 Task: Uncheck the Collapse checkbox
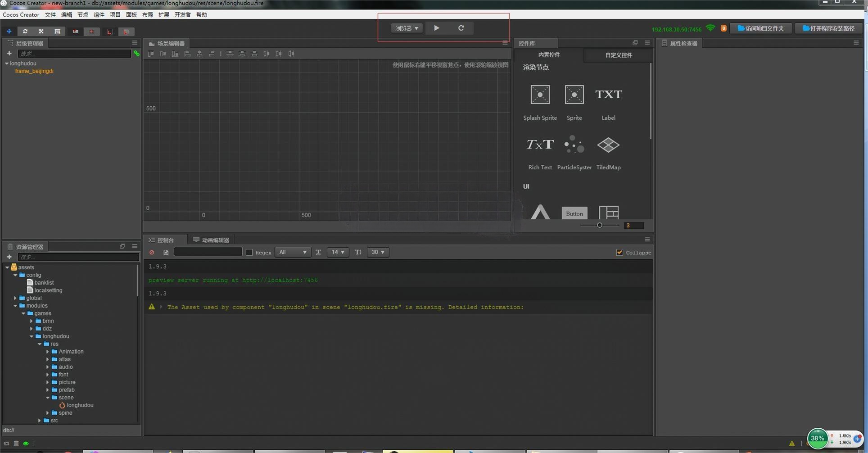619,253
